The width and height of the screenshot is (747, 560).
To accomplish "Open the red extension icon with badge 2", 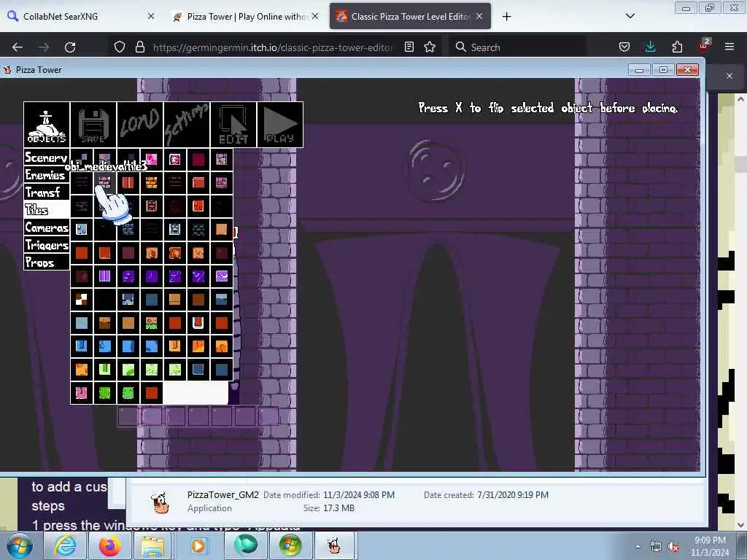I will [704, 46].
